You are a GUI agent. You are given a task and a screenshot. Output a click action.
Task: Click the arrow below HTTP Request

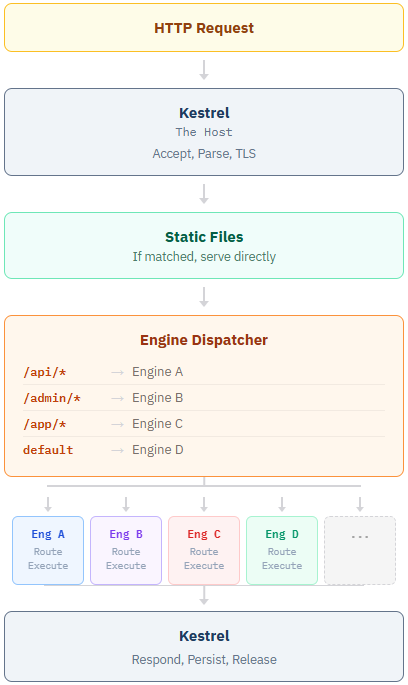pos(204,70)
